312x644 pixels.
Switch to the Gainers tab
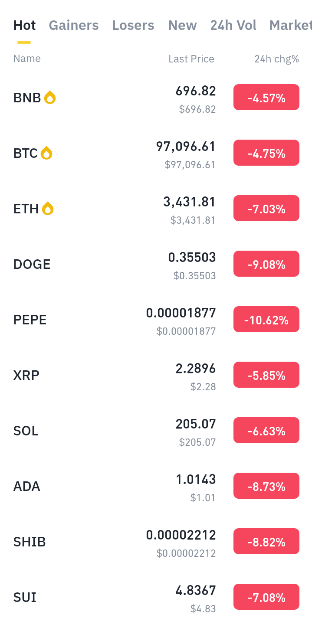click(x=74, y=26)
